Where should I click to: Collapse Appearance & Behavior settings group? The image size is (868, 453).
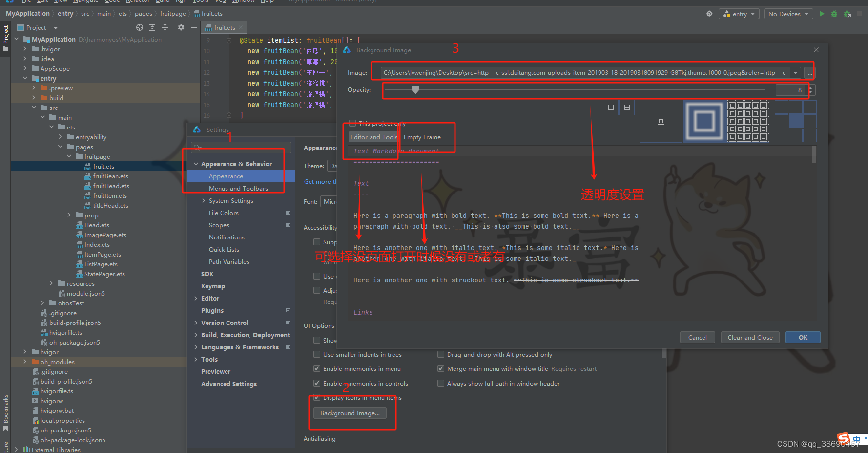pyautogui.click(x=196, y=164)
